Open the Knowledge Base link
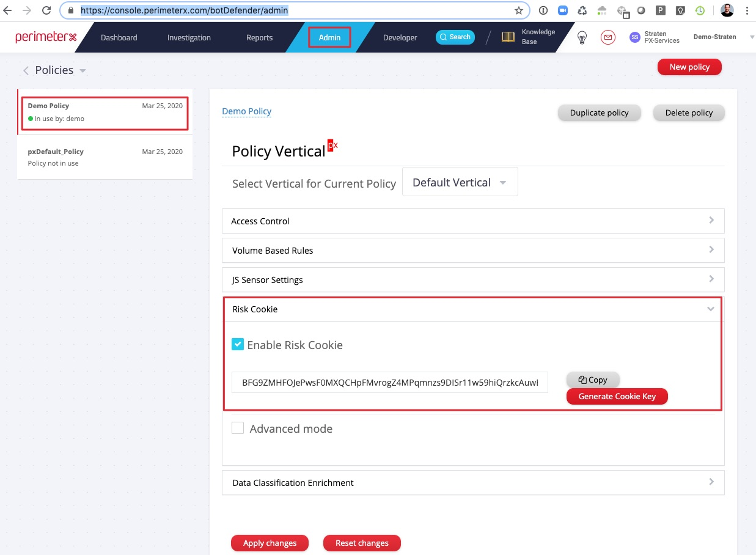 point(538,37)
